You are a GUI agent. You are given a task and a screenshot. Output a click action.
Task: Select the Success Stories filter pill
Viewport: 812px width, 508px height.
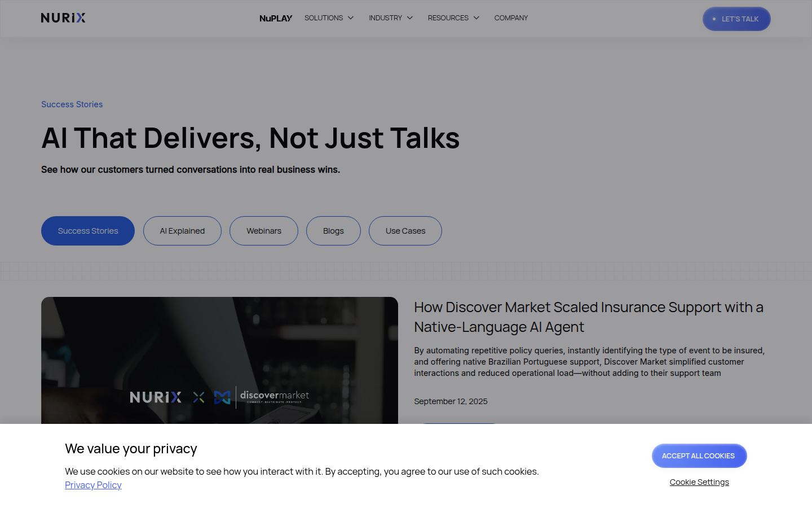click(88, 231)
